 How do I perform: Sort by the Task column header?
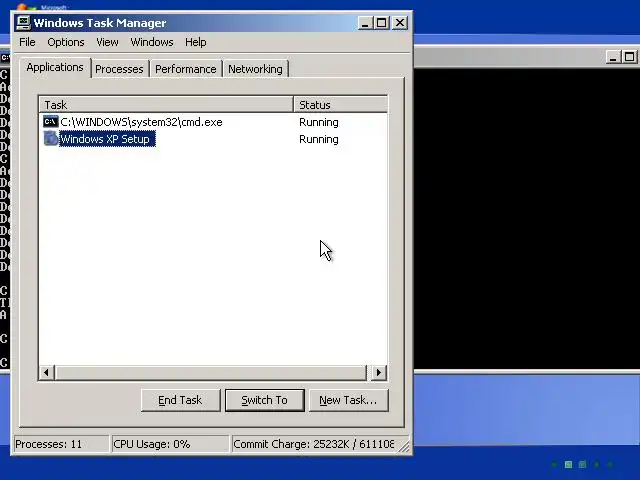tap(166, 105)
